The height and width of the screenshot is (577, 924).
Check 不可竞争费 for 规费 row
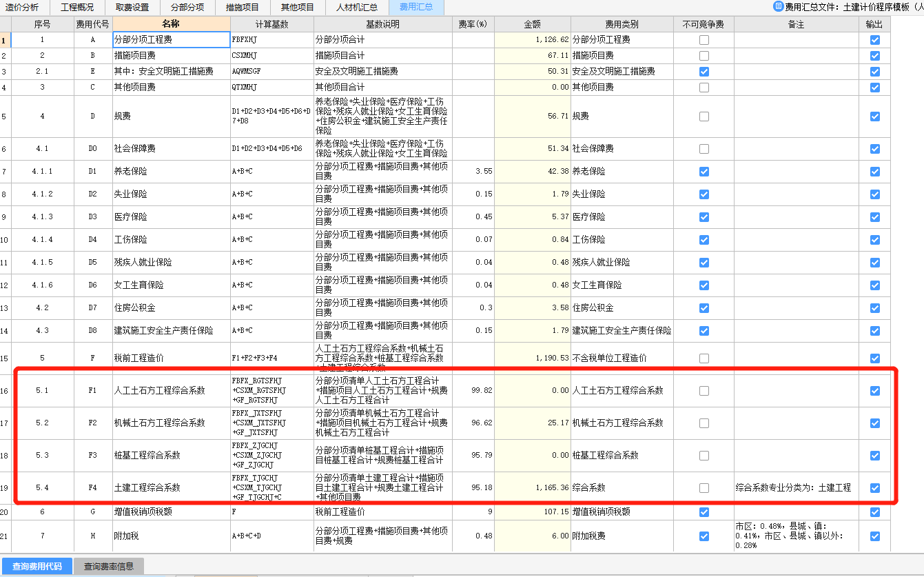tap(704, 117)
